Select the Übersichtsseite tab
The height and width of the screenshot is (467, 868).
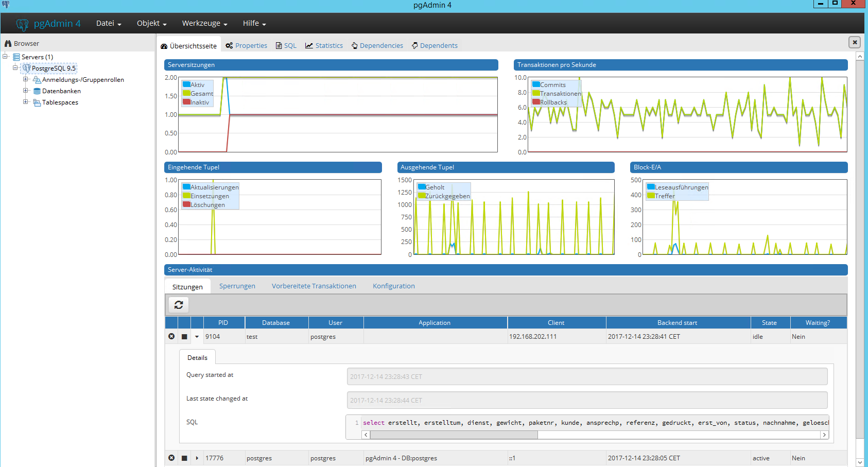188,46
